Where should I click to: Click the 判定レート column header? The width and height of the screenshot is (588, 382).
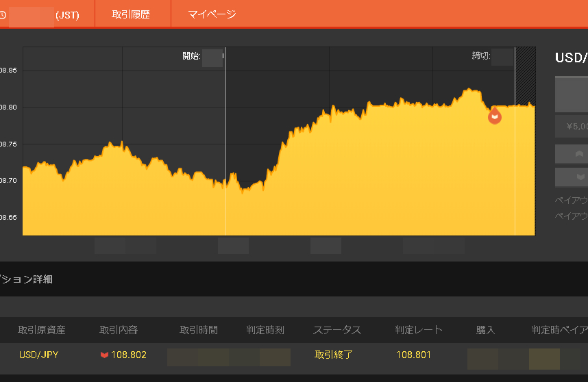point(419,330)
